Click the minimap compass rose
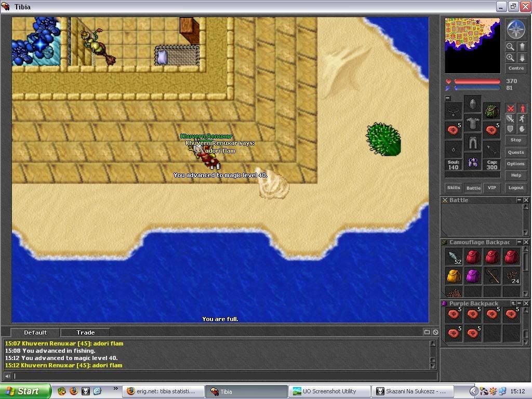Viewport: 532px width, 399px height. point(516,29)
